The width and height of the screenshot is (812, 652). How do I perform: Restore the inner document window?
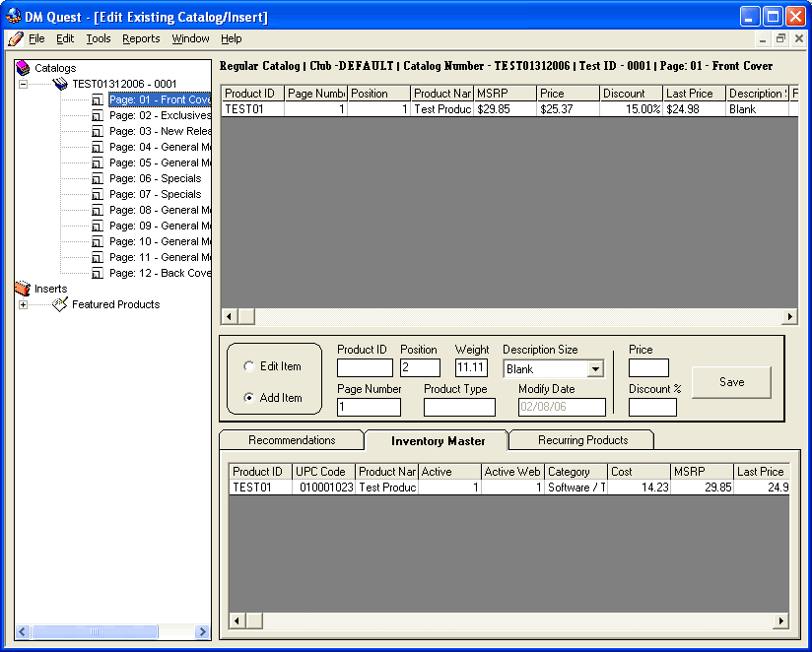point(780,38)
